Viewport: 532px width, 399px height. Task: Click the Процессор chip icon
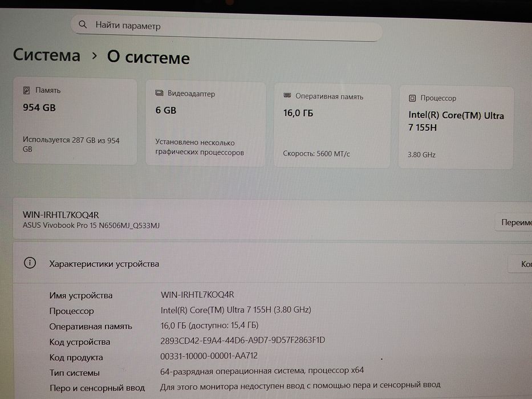pyautogui.click(x=412, y=98)
